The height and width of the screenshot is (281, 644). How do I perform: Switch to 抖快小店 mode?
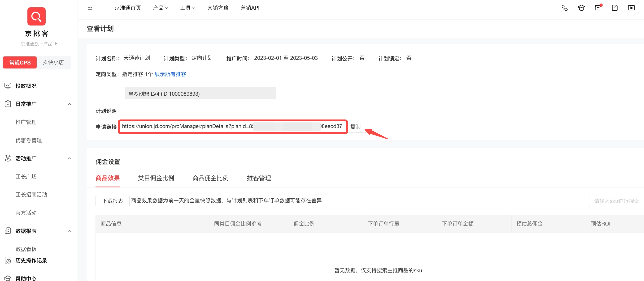coord(53,62)
